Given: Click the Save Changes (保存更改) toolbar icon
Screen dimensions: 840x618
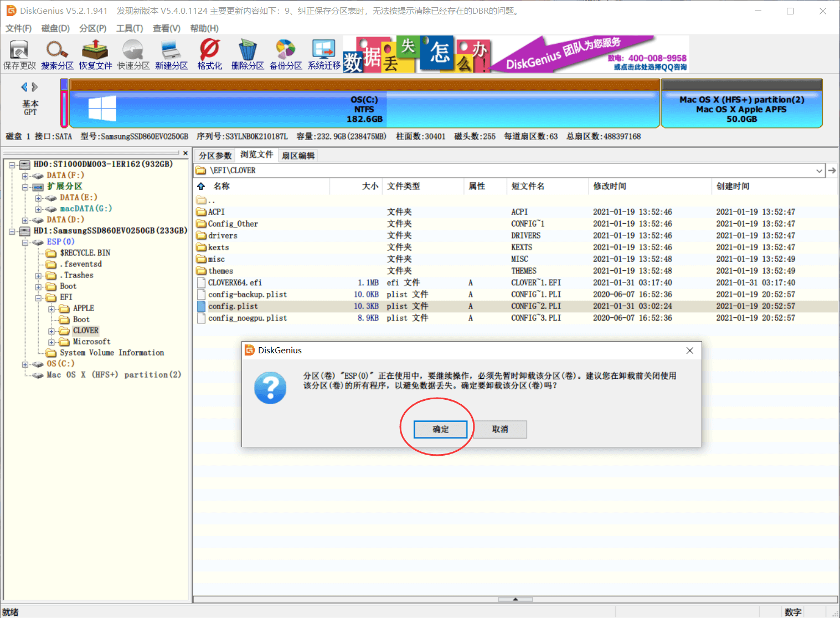Looking at the screenshot, I should click(x=19, y=54).
